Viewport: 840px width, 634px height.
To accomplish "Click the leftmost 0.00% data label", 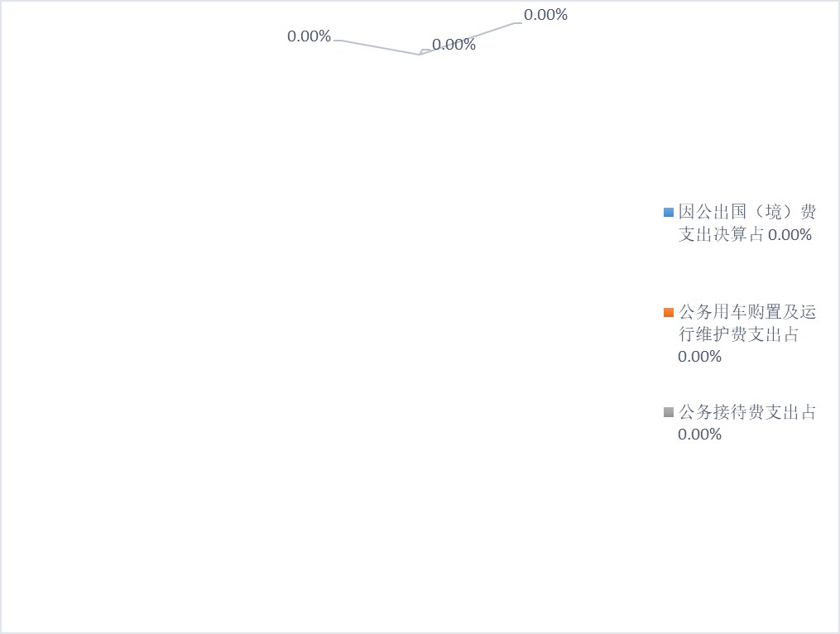I will coord(309,36).
